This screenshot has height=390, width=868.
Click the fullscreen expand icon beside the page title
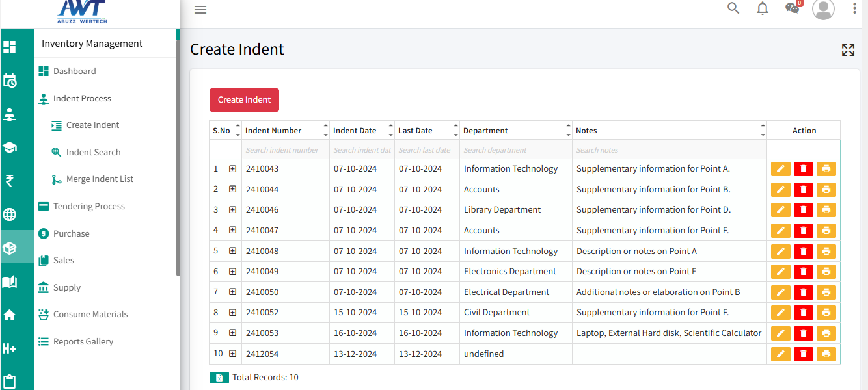[847, 50]
